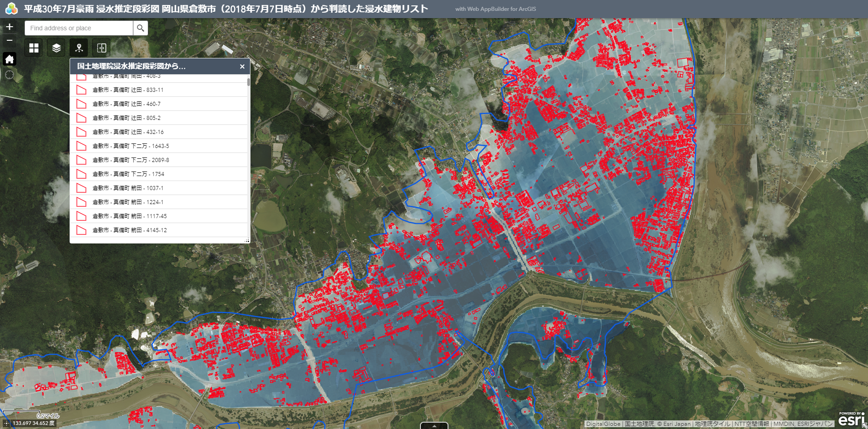Viewport: 868px width, 429px height.
Task: Click the building list scrollbar thumb
Action: (x=248, y=82)
